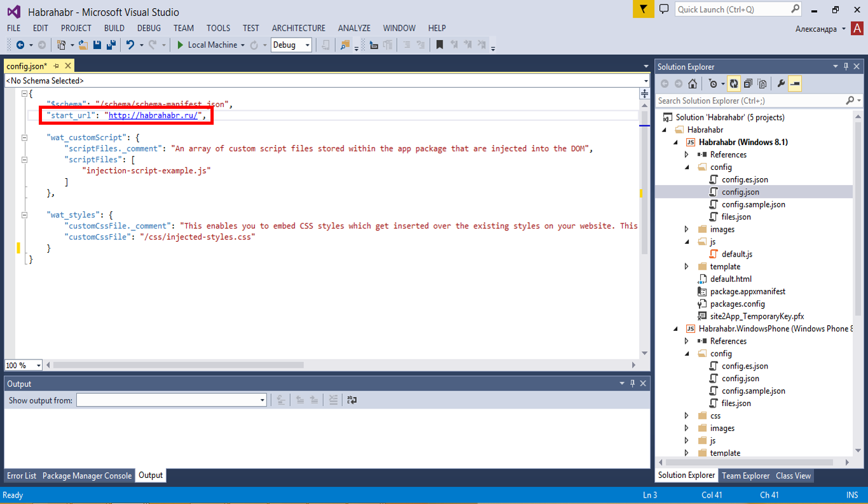Screen dimensions: 868x504
Task: Open the Александра account menu
Action: pos(820,29)
